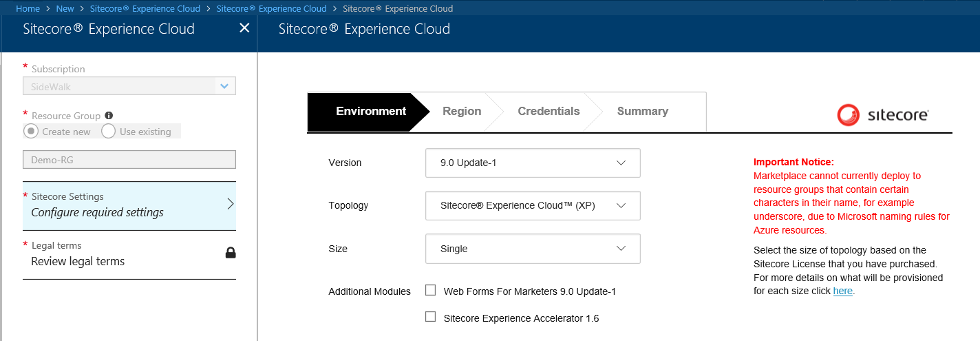Select the Use existing radio button
This screenshot has width=980, height=341.
[x=108, y=131]
